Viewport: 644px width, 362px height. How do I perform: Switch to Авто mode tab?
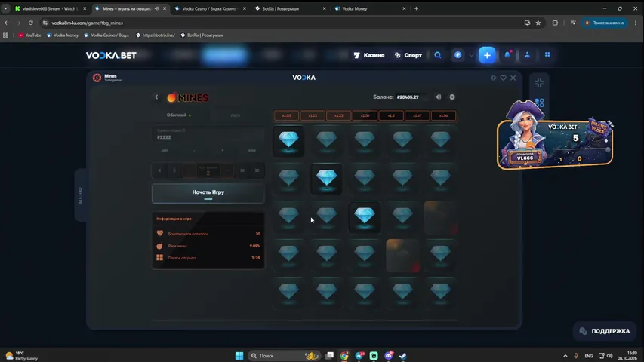236,115
